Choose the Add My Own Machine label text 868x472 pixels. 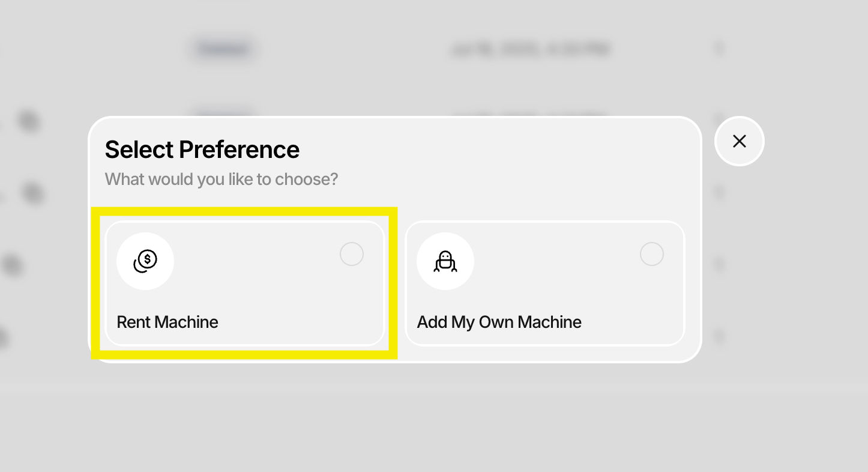coord(499,322)
